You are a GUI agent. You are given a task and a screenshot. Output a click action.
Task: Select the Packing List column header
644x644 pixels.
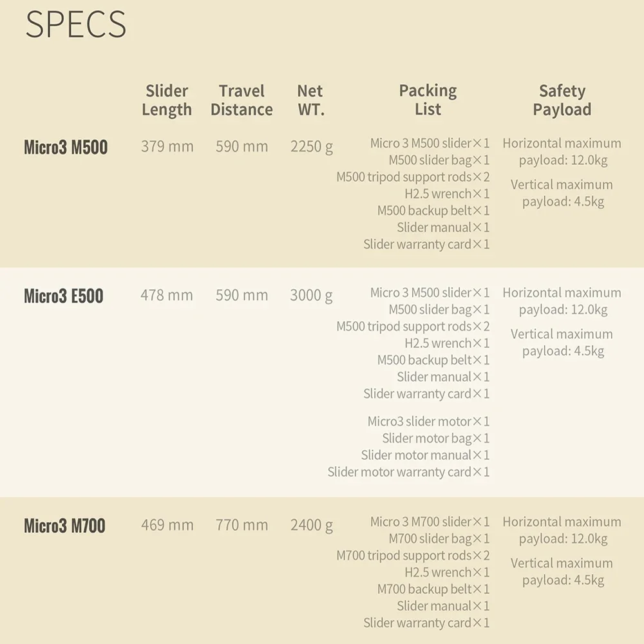tap(428, 100)
